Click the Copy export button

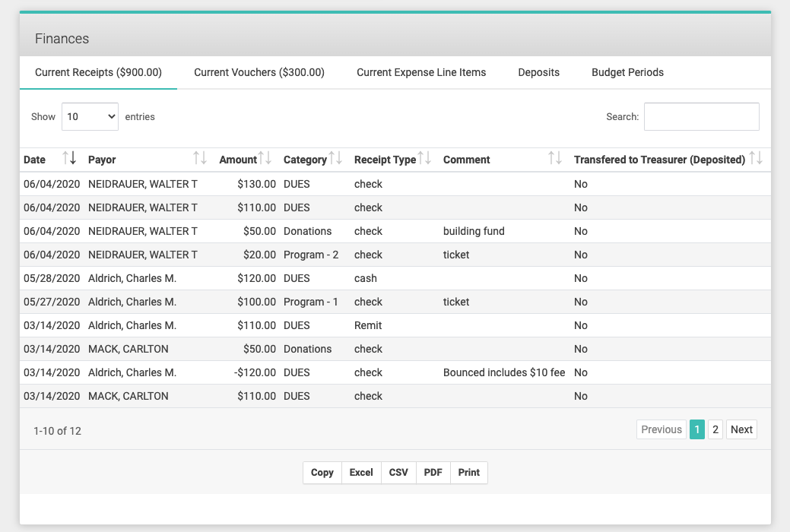tap(322, 473)
